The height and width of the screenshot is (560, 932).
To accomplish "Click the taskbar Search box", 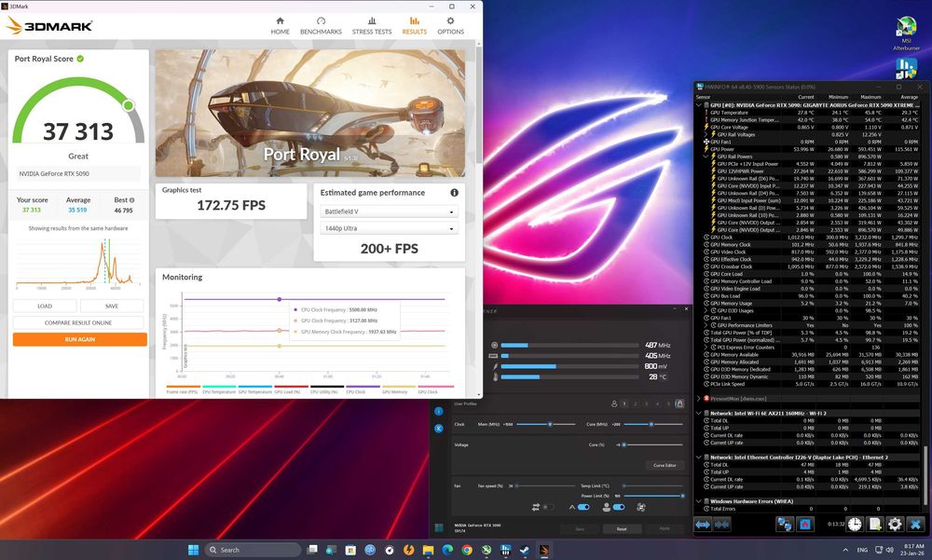I will pyautogui.click(x=253, y=550).
